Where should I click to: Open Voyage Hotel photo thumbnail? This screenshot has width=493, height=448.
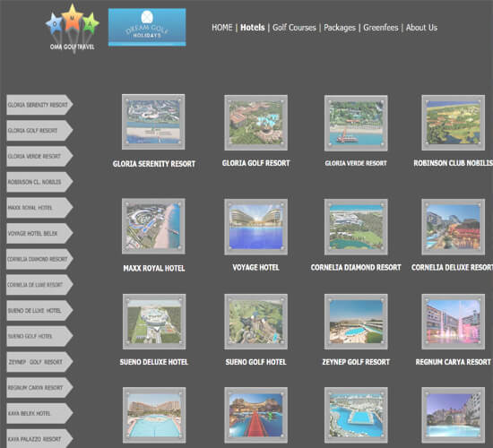coord(256,227)
